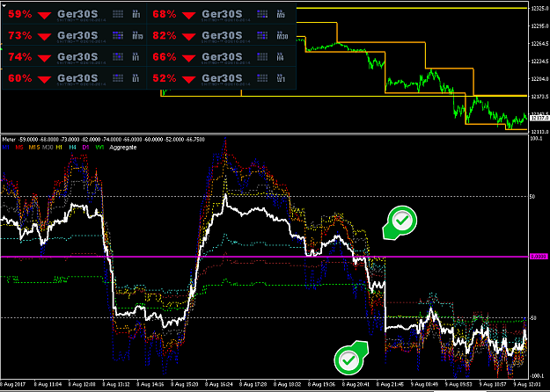Select the D1 timeframe icon in the 60% row
Screen dimensions: 550x392
(136, 78)
